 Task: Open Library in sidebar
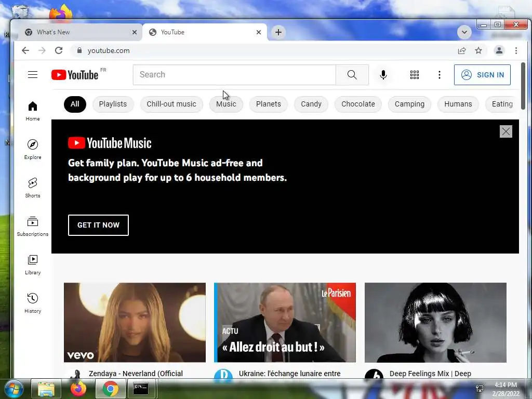click(33, 265)
